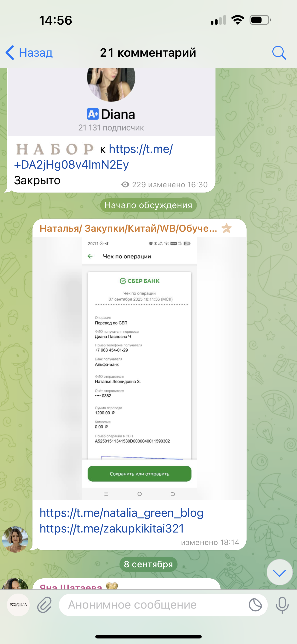Tap the Начало обсуждения label
The height and width of the screenshot is (644, 297).
pos(148,205)
